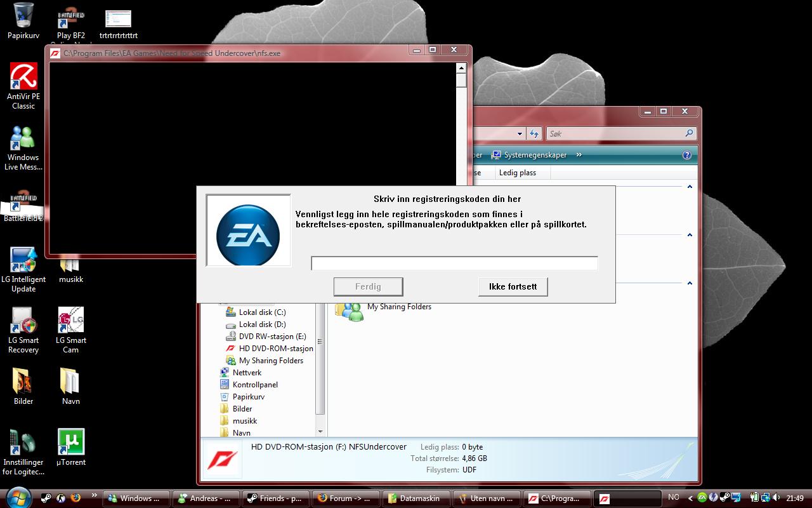Screen dimensions: 812x508
Task: Click Steam icon in quick launch
Action: pyautogui.click(x=46, y=498)
